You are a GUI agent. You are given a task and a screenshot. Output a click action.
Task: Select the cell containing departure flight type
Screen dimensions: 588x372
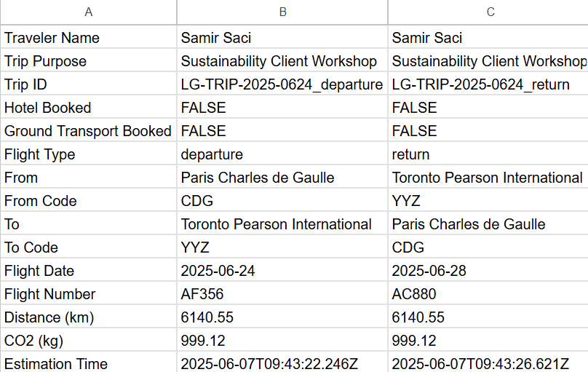click(282, 153)
